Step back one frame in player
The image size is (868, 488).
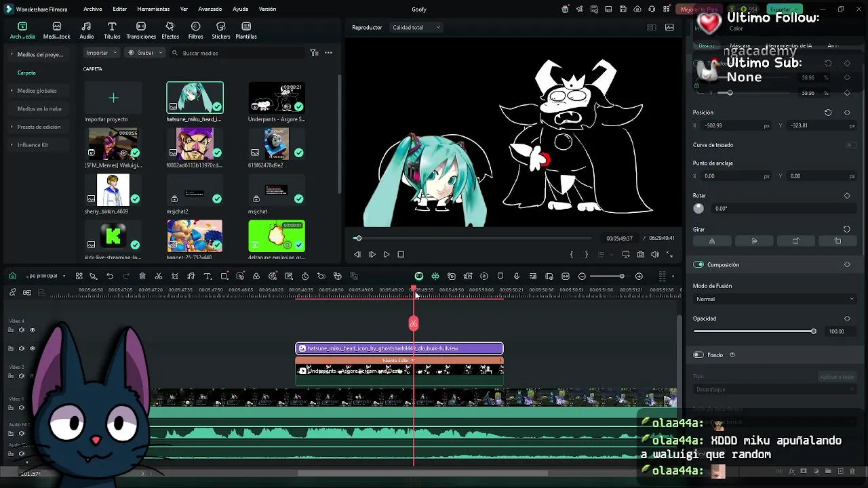[x=357, y=254]
